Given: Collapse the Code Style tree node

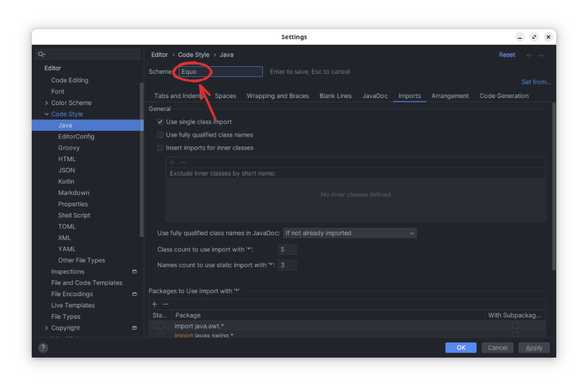Looking at the screenshot, I should (x=46, y=114).
